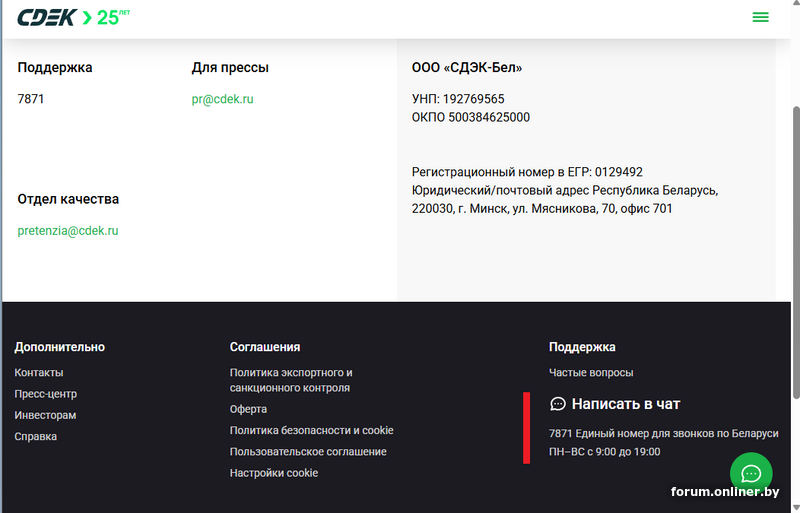Click the 25 лет anniversary badge
The image size is (800, 513).
click(112, 17)
